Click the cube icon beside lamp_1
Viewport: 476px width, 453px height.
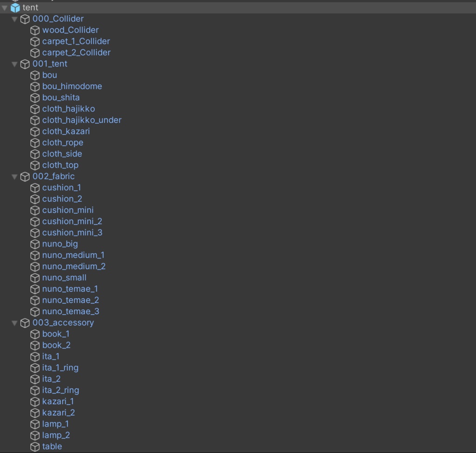(x=35, y=424)
